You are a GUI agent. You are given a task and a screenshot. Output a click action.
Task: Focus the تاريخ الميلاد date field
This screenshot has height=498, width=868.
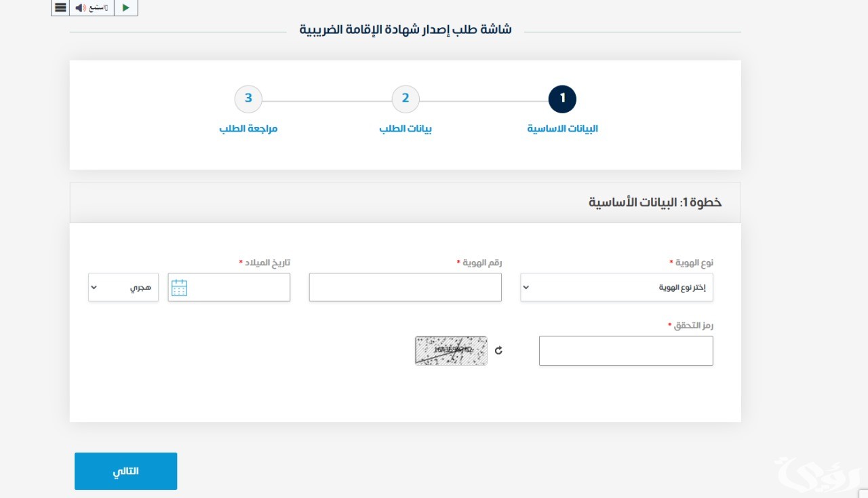point(229,288)
